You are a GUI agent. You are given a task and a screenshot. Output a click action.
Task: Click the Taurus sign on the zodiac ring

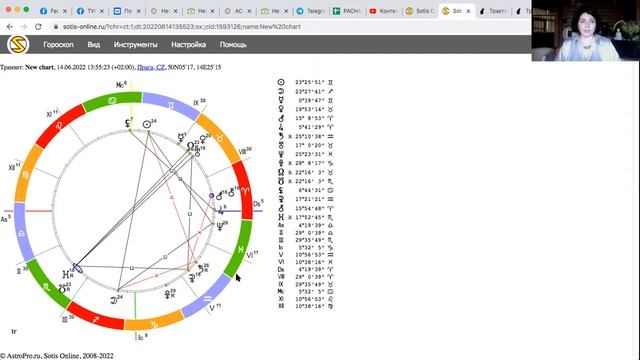pyautogui.click(x=220, y=138)
